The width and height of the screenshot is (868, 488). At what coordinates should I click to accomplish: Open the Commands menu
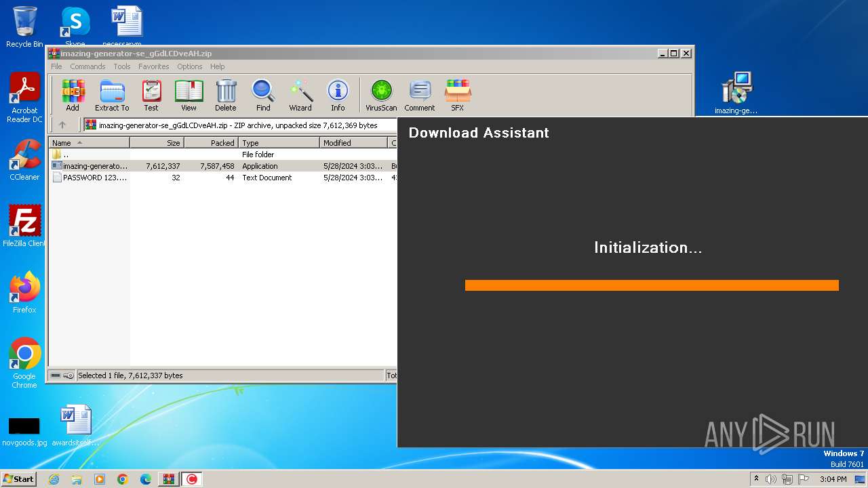[x=87, y=66]
